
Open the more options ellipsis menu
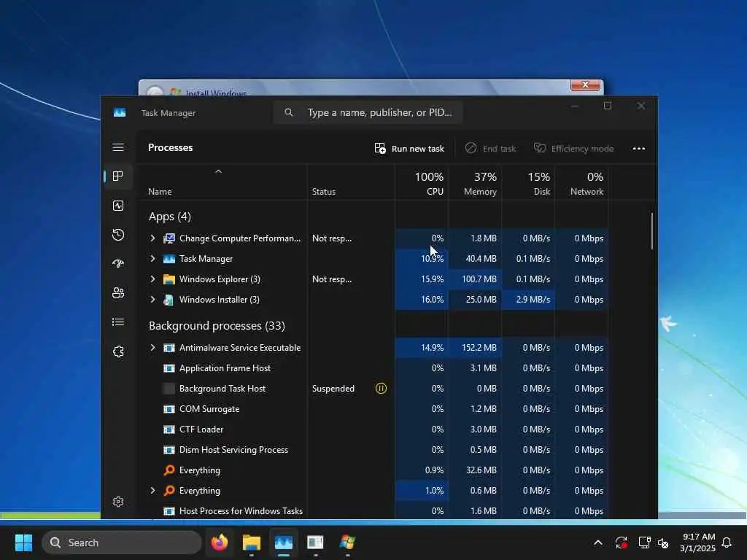(639, 149)
